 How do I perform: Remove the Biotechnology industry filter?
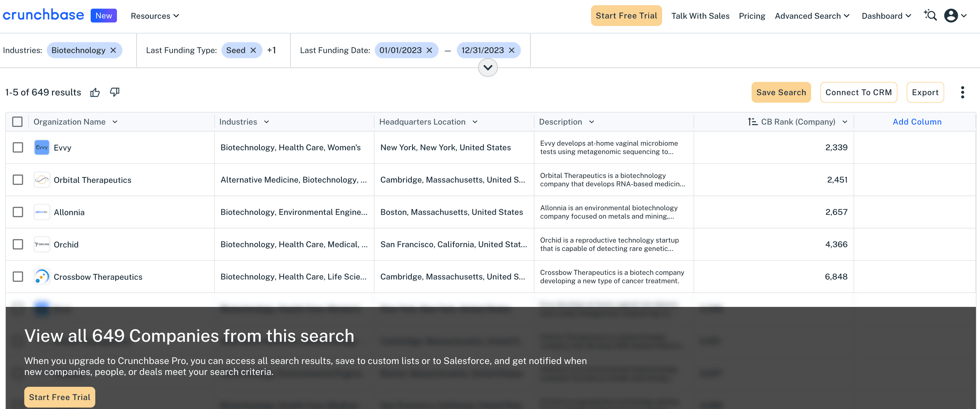pos(113,50)
